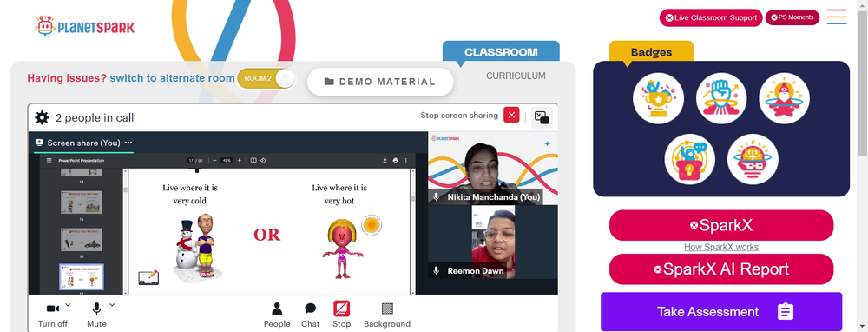Open the Badges tab

651,52
